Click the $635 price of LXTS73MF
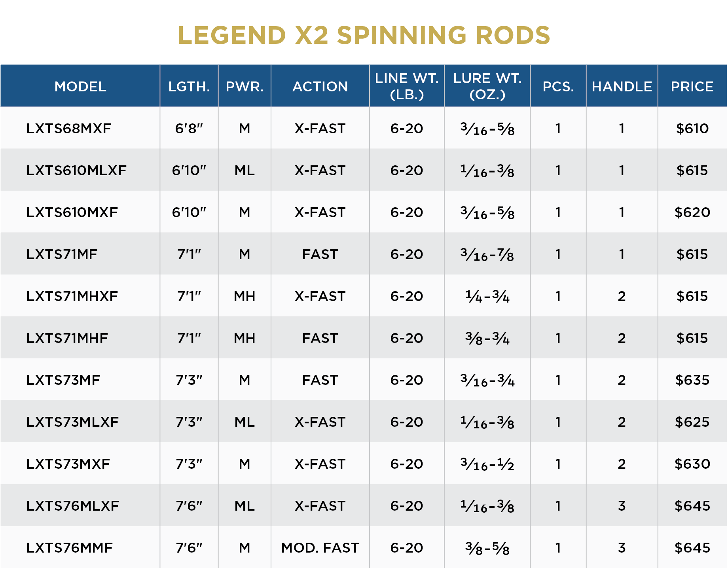The height and width of the screenshot is (568, 728). pyautogui.click(x=692, y=380)
